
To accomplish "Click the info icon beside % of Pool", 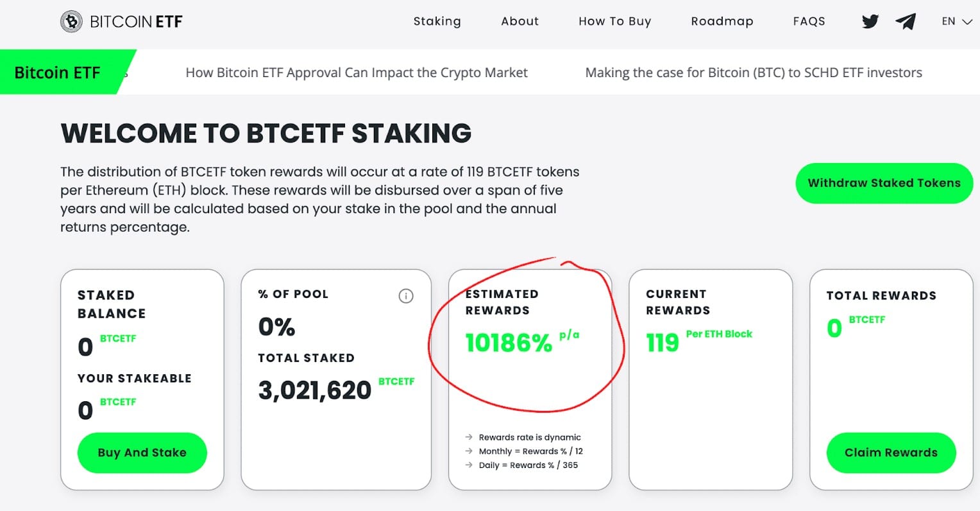I will click(406, 296).
